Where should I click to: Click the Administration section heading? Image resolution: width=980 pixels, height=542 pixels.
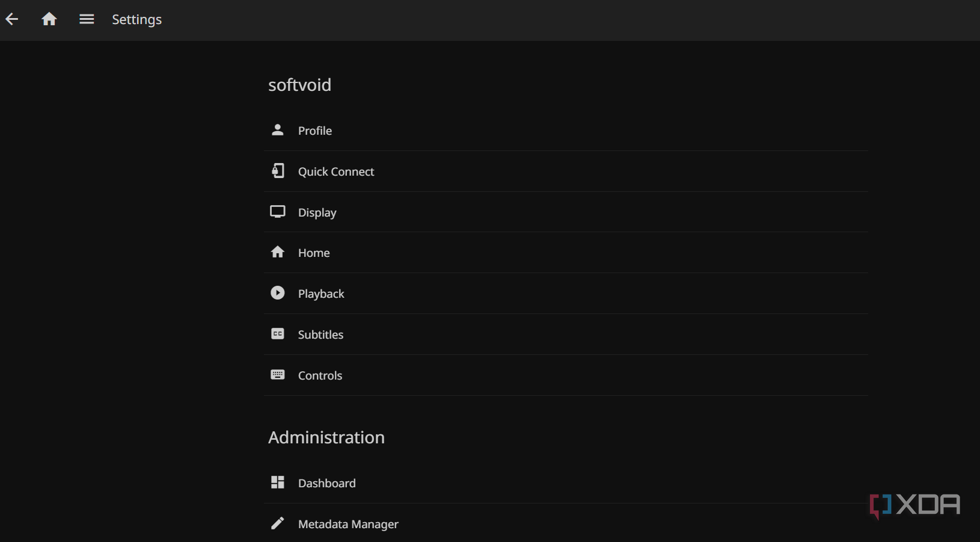tap(326, 437)
